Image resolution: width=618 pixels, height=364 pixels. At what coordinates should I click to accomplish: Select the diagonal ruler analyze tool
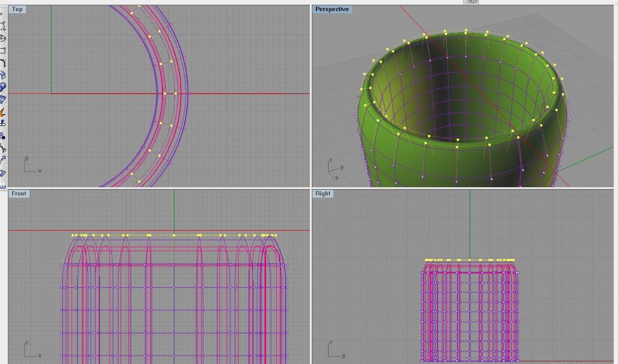(x=3, y=173)
